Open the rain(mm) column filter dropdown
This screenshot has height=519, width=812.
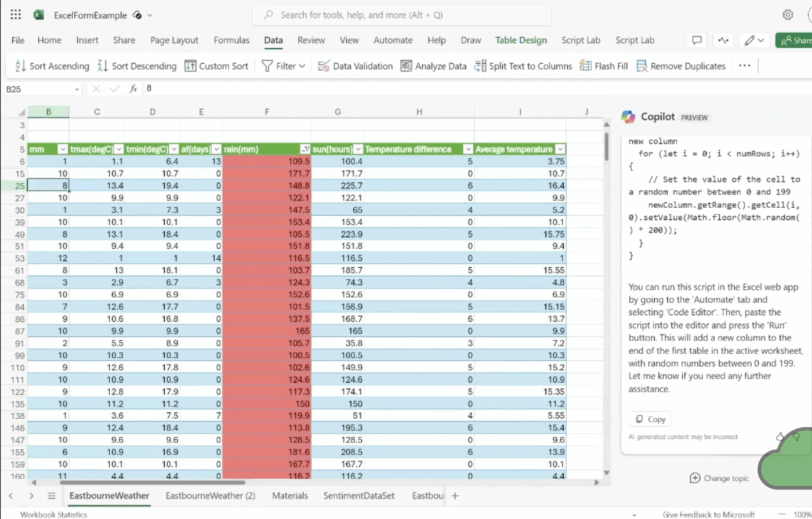pos(306,149)
